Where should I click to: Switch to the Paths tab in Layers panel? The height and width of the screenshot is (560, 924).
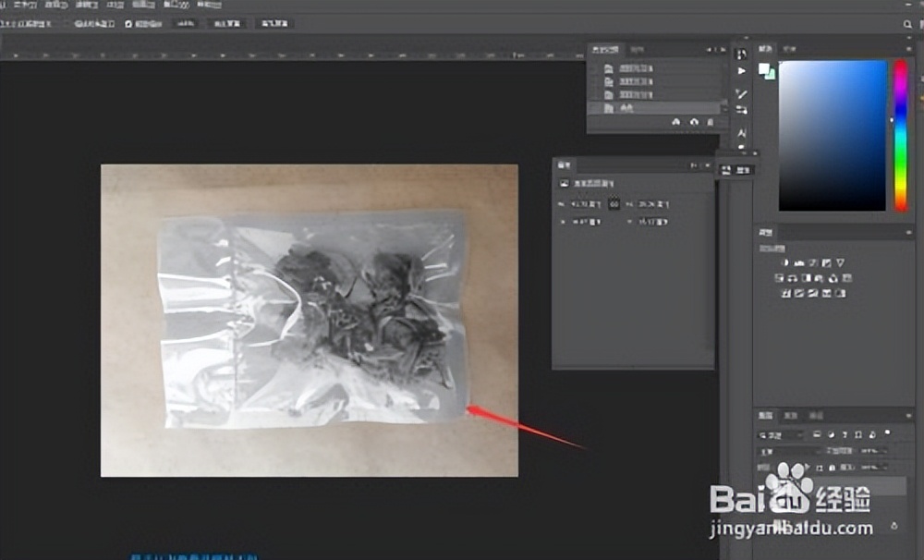point(816,416)
